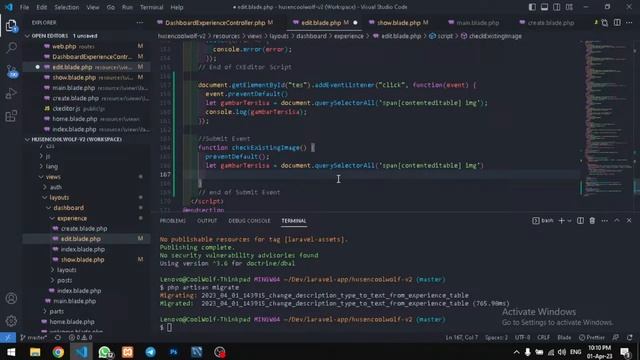Open the Extensions view

11,116
